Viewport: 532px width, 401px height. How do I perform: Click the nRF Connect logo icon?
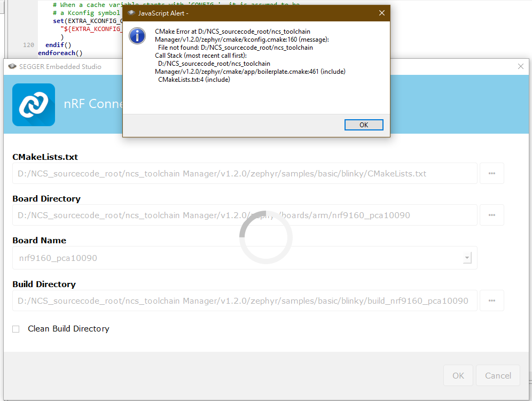pyautogui.click(x=34, y=105)
